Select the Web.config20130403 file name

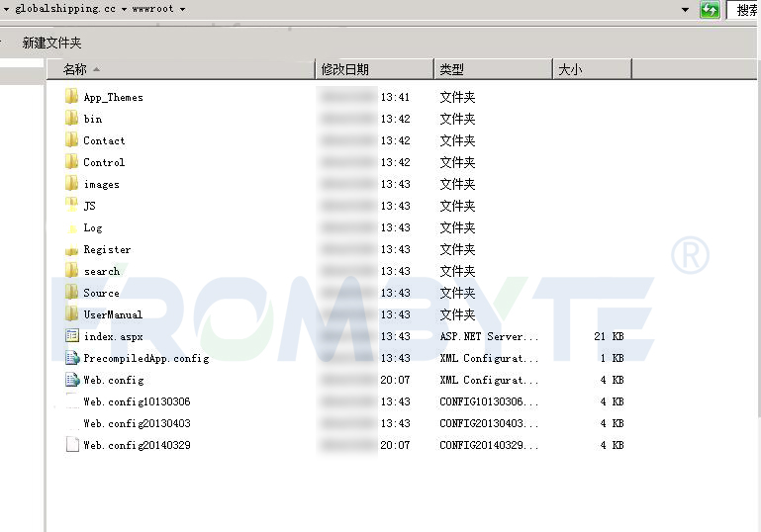coord(137,423)
